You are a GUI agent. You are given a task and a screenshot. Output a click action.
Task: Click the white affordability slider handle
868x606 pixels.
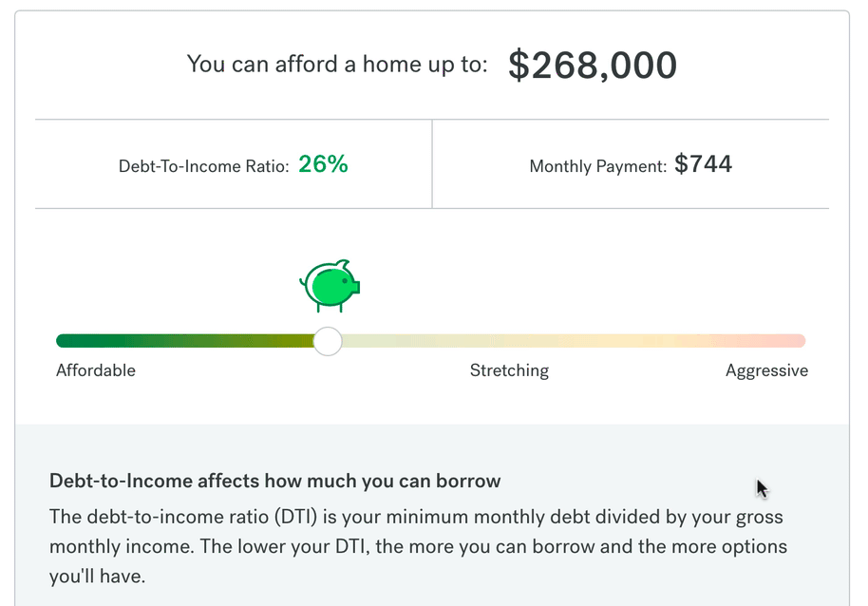(x=328, y=341)
